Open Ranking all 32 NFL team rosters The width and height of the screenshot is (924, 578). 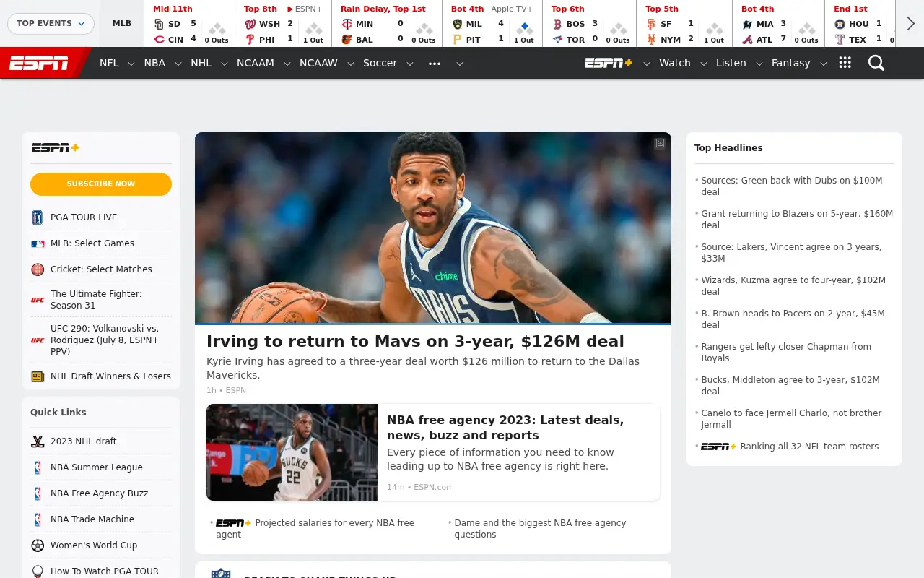[x=809, y=447]
